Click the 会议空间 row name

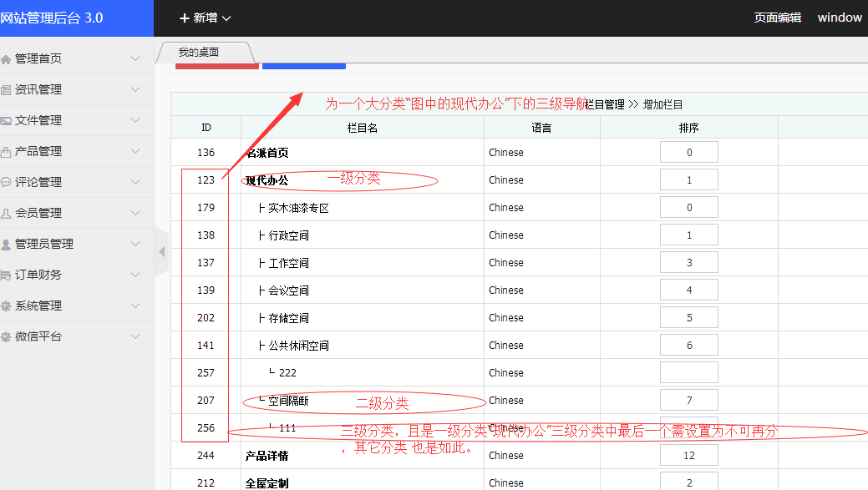click(x=288, y=290)
